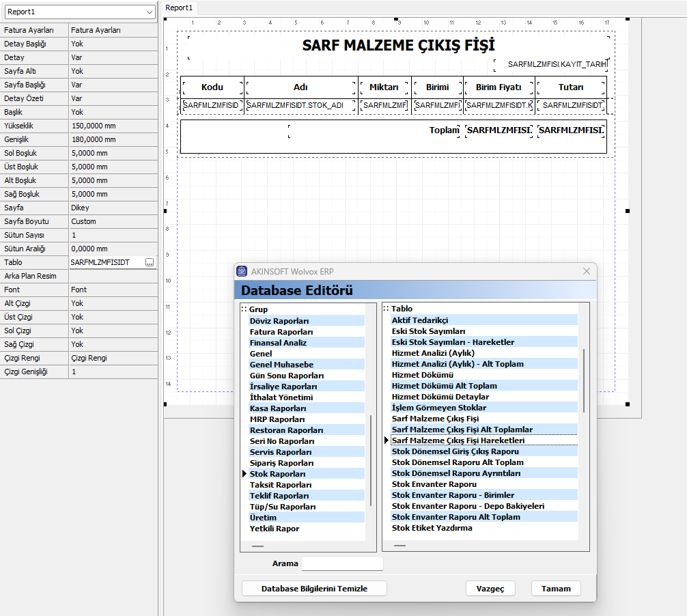Select İthalat Yönetimi group

(307, 397)
